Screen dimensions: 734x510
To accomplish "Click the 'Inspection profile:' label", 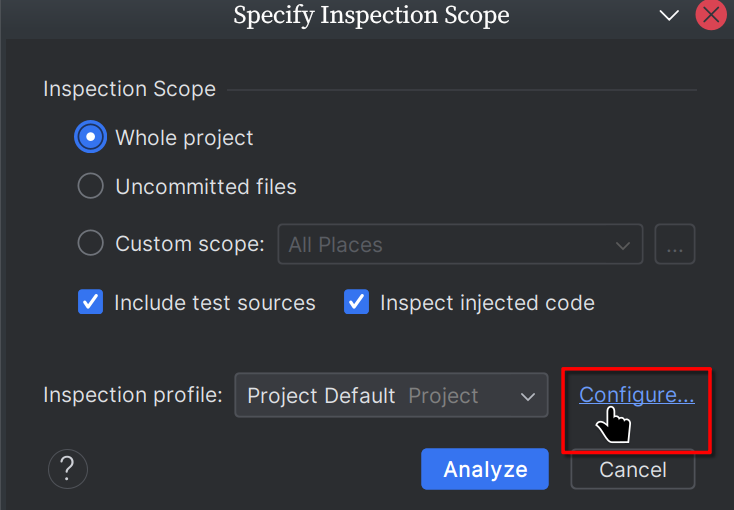I will pos(133,395).
